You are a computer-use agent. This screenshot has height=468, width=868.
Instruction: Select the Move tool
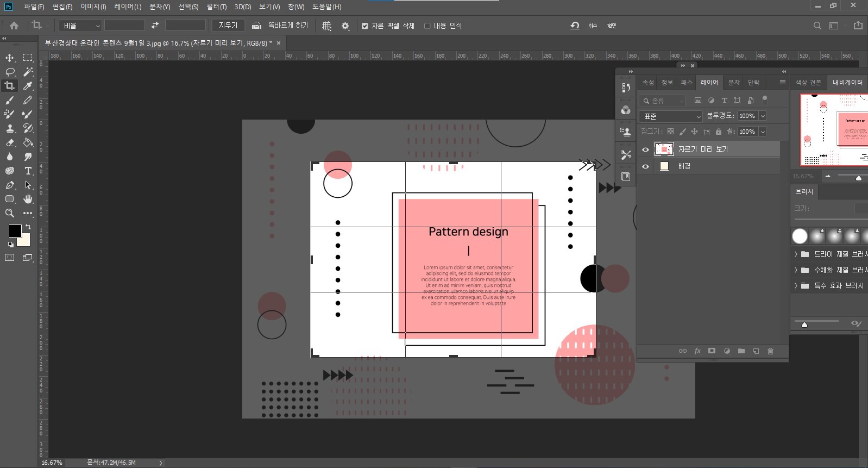[x=10, y=58]
